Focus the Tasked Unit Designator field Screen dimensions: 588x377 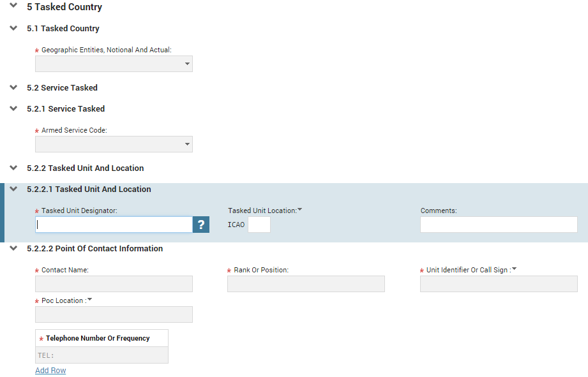click(x=114, y=225)
